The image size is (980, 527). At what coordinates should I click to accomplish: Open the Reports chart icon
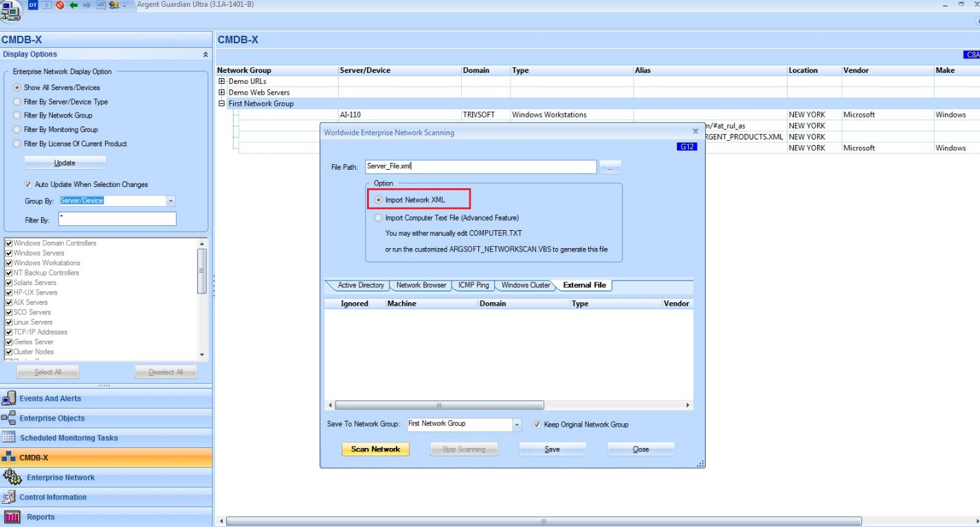[11, 517]
